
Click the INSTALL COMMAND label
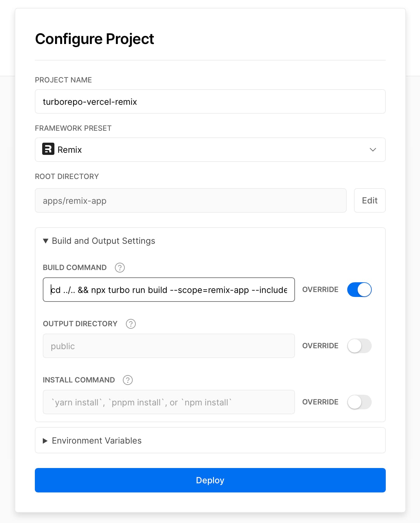pyautogui.click(x=79, y=380)
